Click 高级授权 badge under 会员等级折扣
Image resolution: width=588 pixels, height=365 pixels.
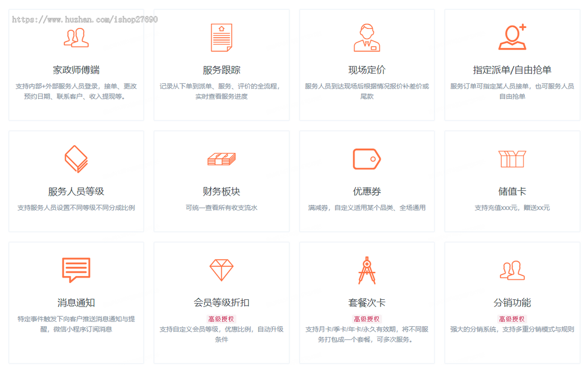[221, 319]
